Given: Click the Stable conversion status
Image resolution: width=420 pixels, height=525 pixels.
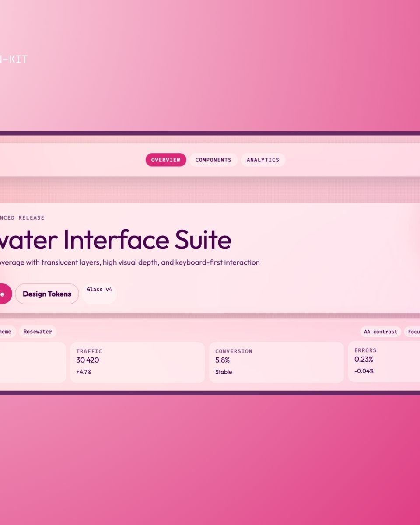Looking at the screenshot, I should (224, 372).
